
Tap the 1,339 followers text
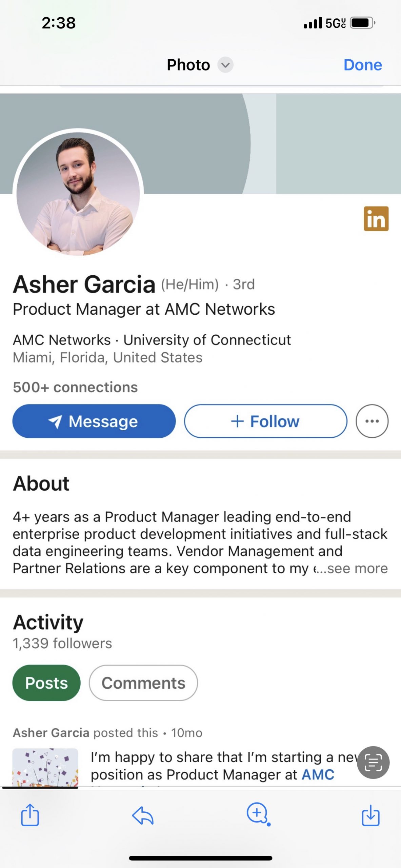pos(62,644)
